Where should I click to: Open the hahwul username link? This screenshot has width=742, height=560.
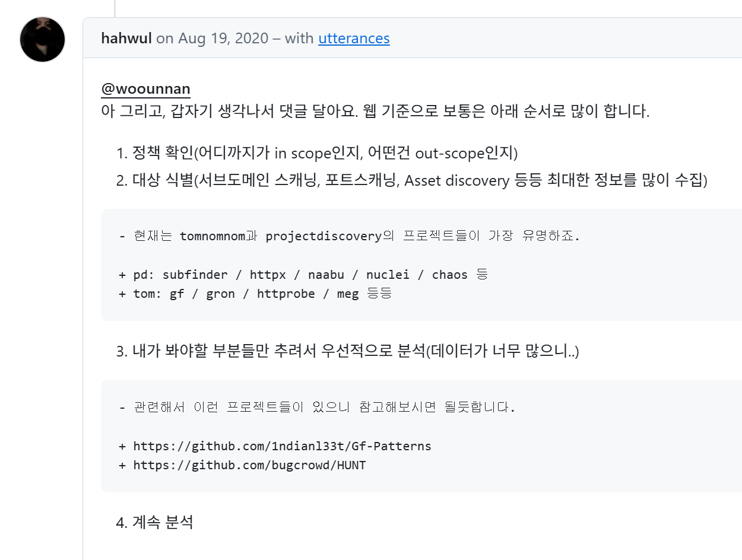pos(126,39)
